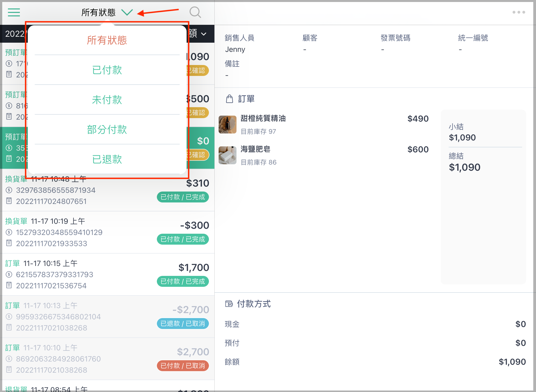Image resolution: width=536 pixels, height=392 pixels.
Task: Click the 已付款 / 已完成 badge on $310 order
Action: coord(183,197)
